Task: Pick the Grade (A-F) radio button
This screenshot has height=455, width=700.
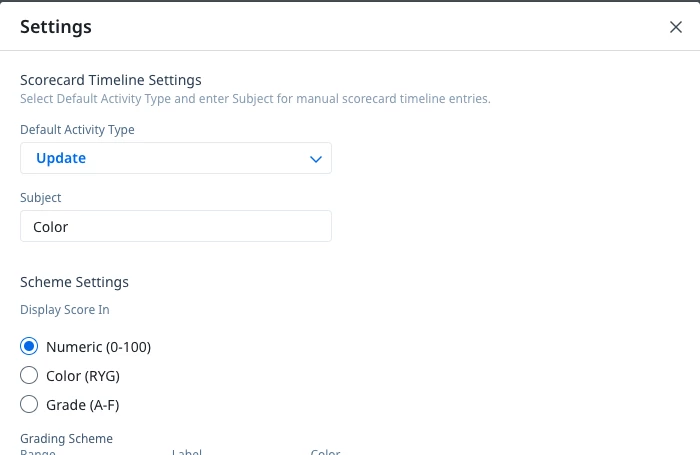Action: (x=29, y=405)
